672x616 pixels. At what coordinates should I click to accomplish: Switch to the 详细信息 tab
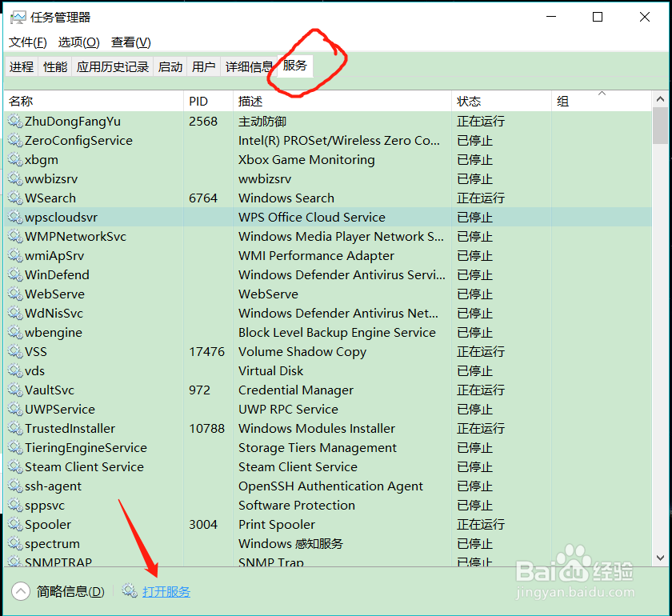tap(249, 66)
